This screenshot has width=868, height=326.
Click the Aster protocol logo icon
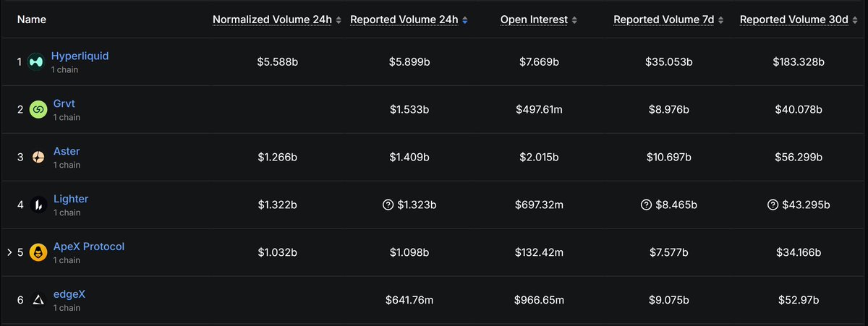click(x=38, y=158)
